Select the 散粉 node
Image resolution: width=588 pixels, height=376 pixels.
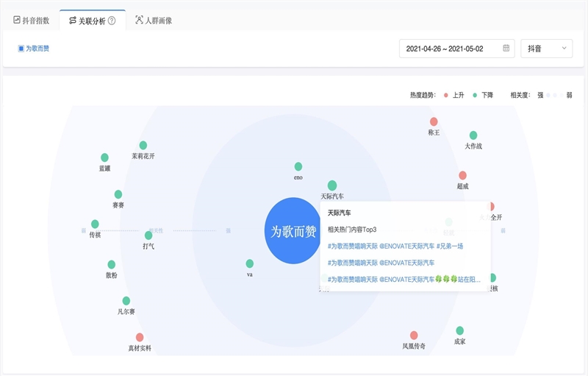click(x=112, y=265)
